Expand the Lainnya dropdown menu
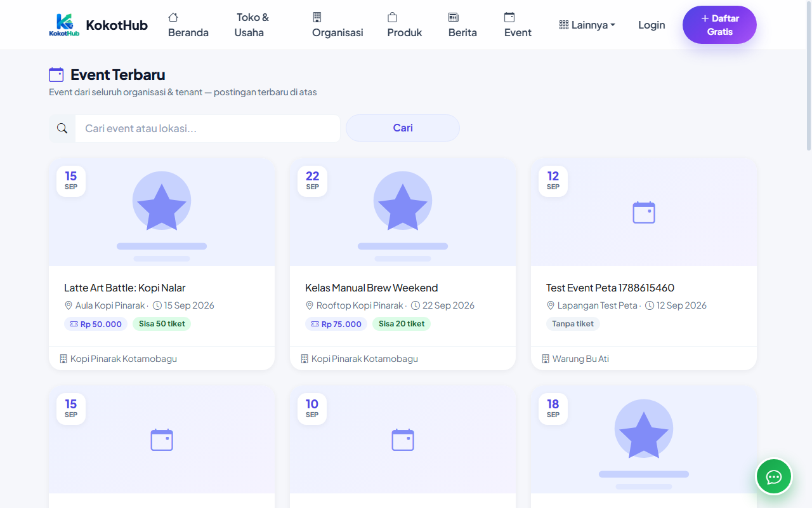812x508 pixels. pos(587,25)
